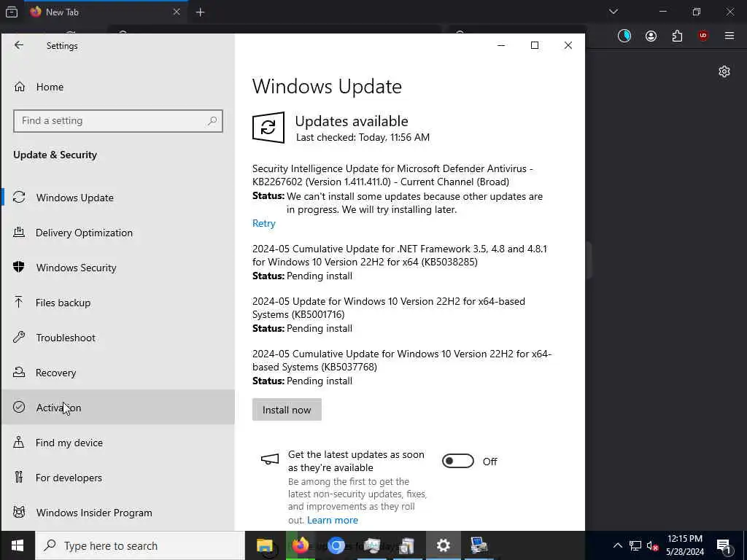Click Retry for Defender update

tap(263, 223)
